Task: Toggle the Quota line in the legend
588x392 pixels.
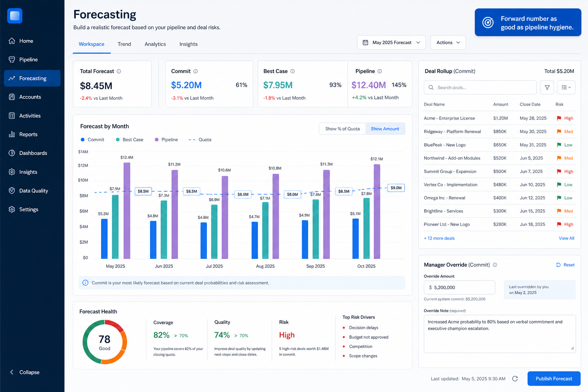Action: pos(200,140)
